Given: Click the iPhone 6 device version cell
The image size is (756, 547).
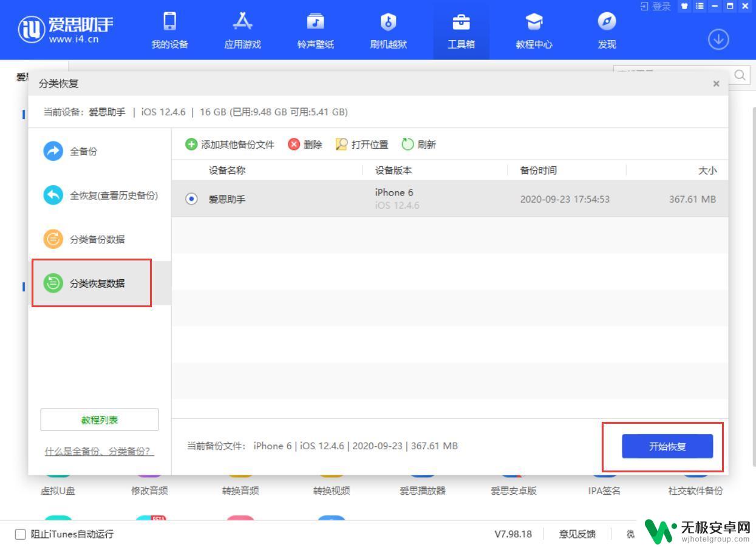Looking at the screenshot, I should tap(393, 192).
